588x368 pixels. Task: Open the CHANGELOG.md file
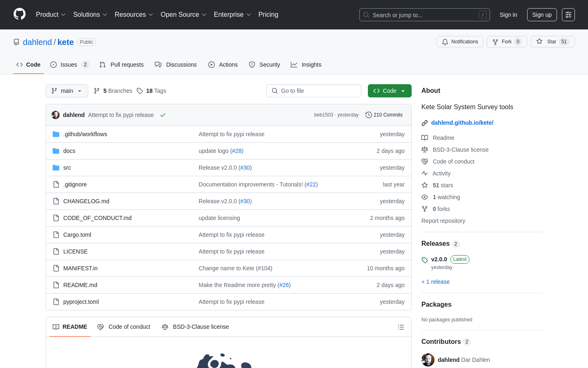[x=86, y=201]
